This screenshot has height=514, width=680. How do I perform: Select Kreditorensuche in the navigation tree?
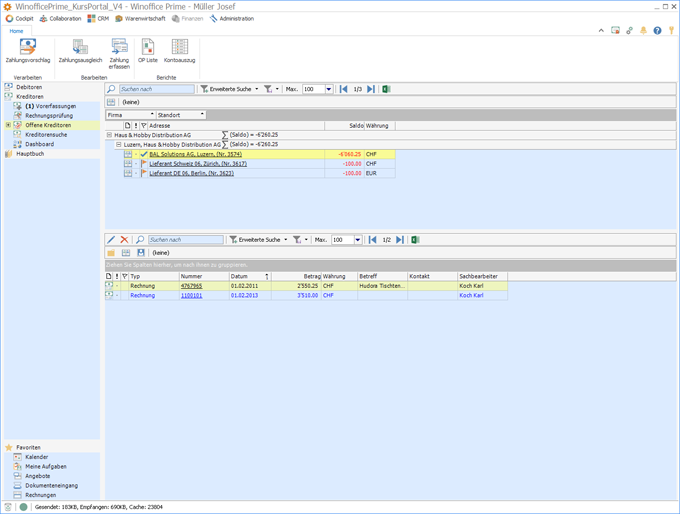tap(46, 135)
